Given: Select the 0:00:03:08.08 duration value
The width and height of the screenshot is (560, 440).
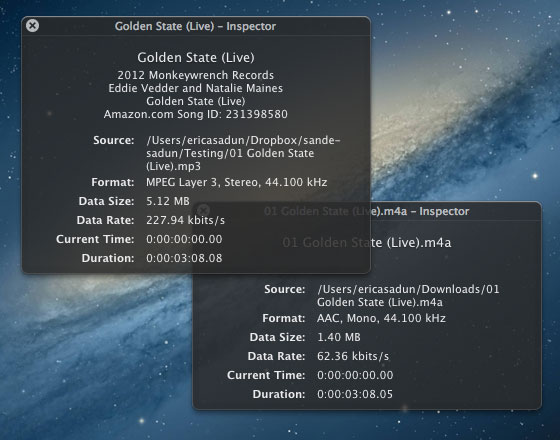Looking at the screenshot, I should (184, 258).
